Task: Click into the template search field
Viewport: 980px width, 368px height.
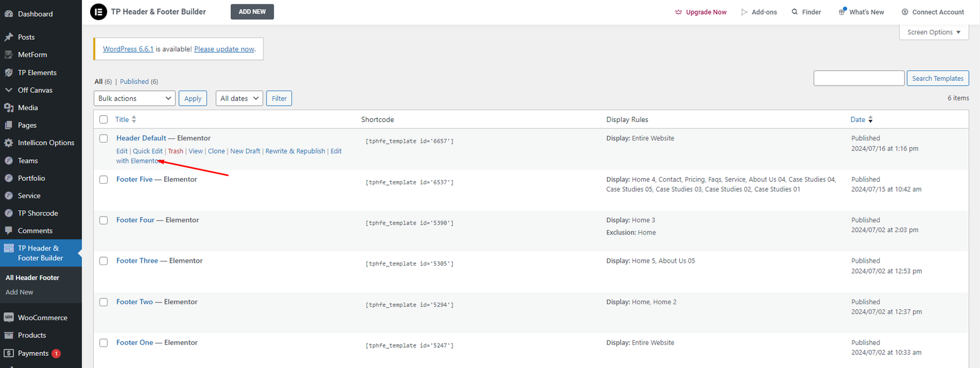Action: click(859, 78)
